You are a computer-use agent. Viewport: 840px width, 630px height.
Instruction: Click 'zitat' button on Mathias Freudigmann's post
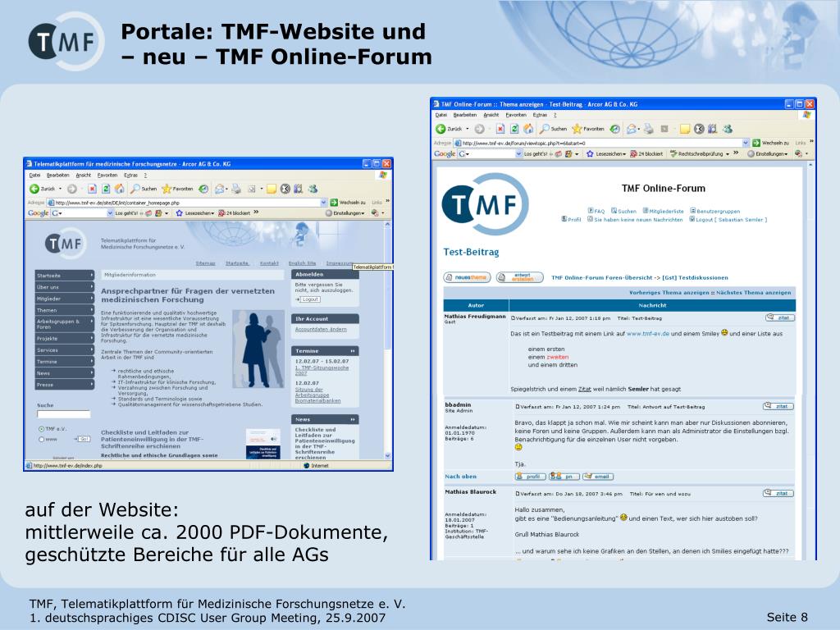coord(780,317)
